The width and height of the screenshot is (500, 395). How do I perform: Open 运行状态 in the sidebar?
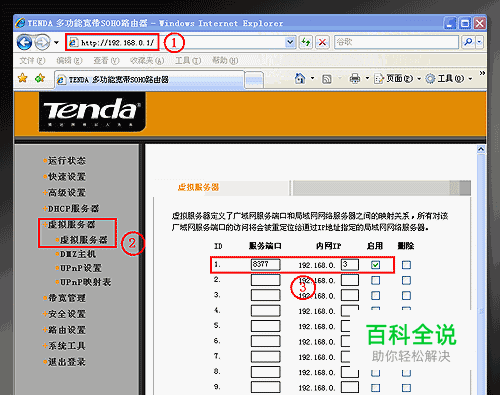point(67,161)
